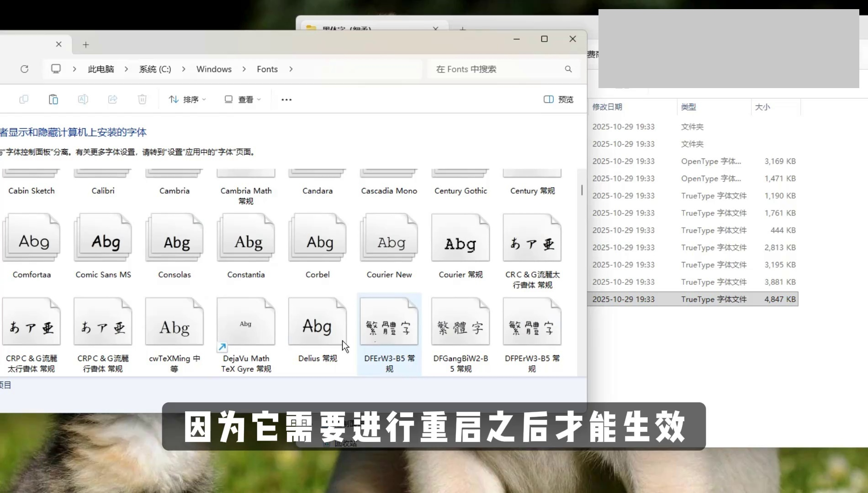868x493 pixels.
Task: Click the font list vertical scrollbar
Action: click(582, 190)
